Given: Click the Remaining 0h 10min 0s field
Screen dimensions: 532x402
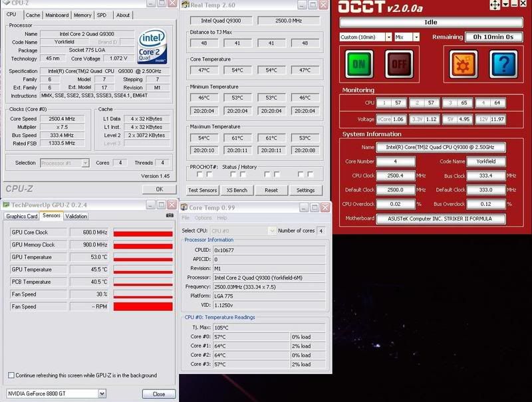Looking at the screenshot, I should click(493, 37).
